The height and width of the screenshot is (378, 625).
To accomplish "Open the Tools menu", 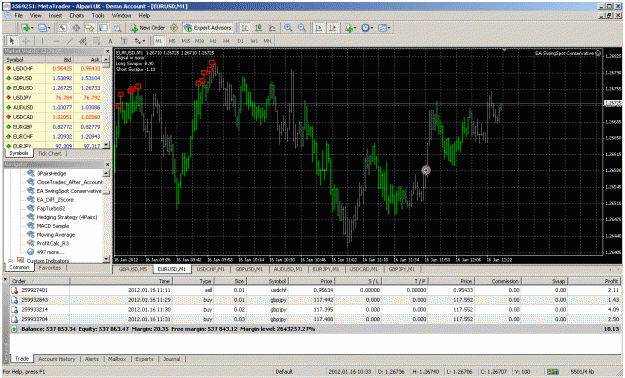I will (x=98, y=16).
